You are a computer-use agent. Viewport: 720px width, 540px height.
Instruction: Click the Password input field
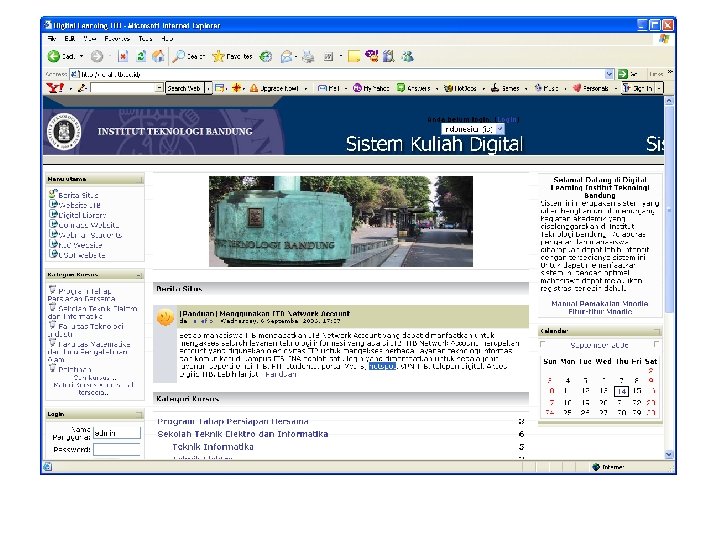click(117, 450)
